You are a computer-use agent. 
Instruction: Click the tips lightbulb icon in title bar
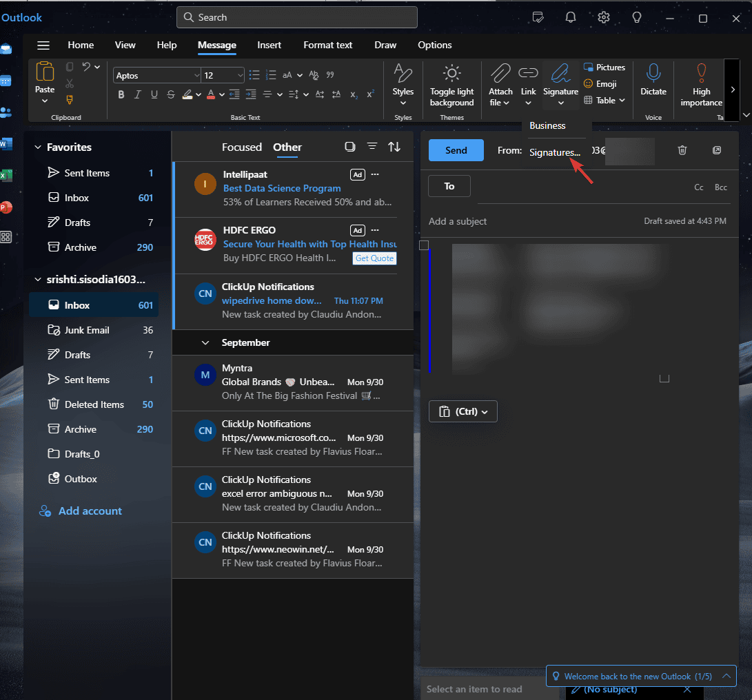tap(637, 18)
